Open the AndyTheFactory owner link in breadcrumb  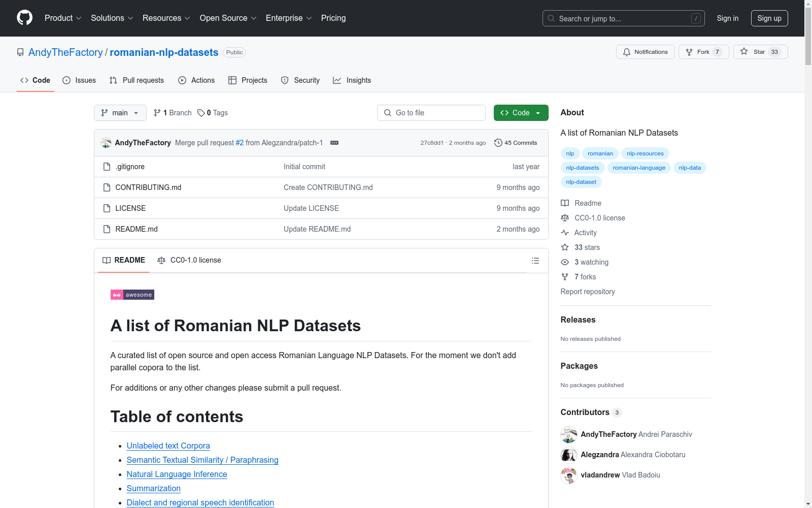pos(65,52)
